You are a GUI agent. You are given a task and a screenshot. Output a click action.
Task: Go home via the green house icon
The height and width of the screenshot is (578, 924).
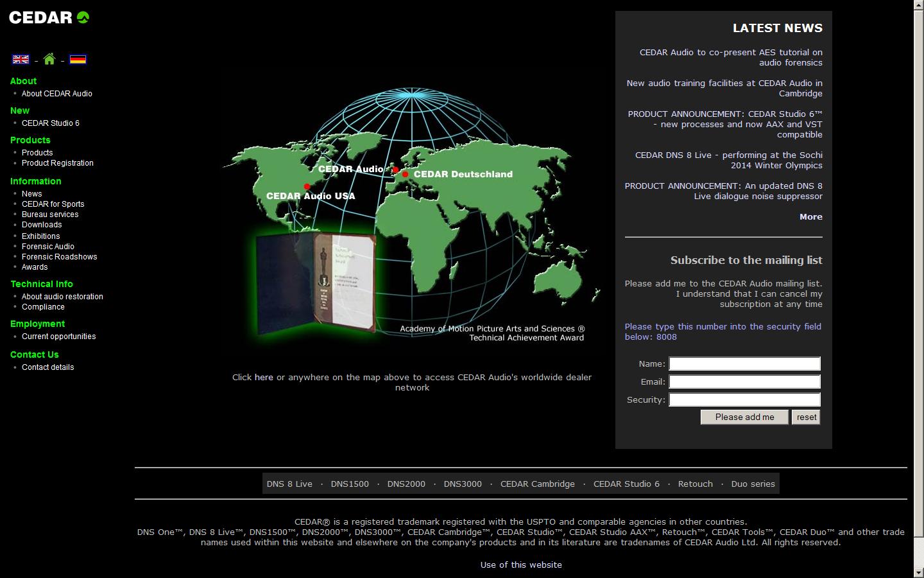pos(49,60)
